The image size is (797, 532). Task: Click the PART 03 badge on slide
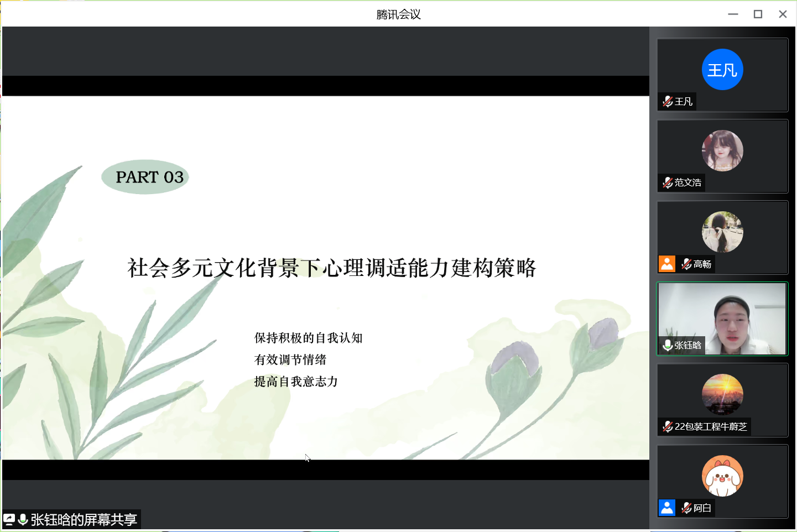click(145, 177)
